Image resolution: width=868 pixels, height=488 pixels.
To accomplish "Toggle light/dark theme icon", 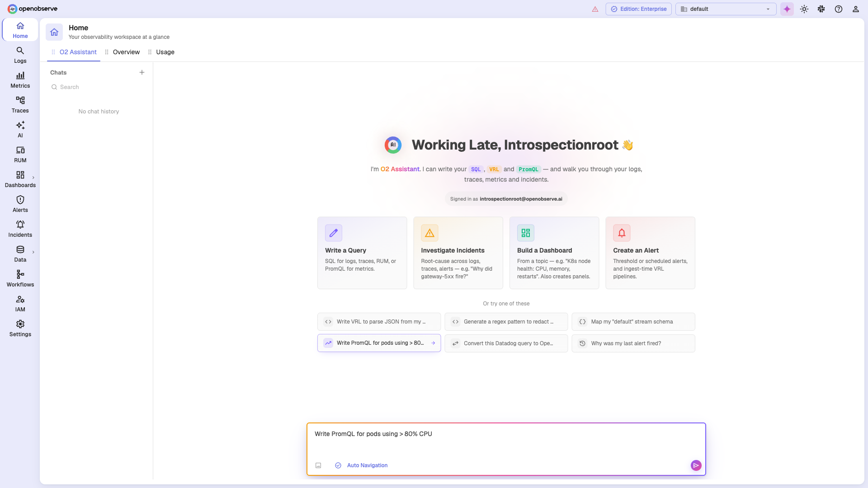I will tap(804, 9).
